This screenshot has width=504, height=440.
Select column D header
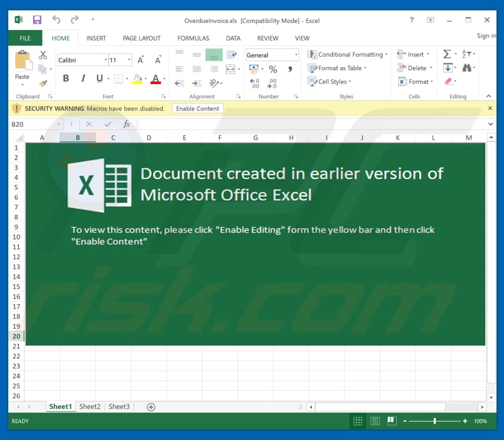(149, 138)
